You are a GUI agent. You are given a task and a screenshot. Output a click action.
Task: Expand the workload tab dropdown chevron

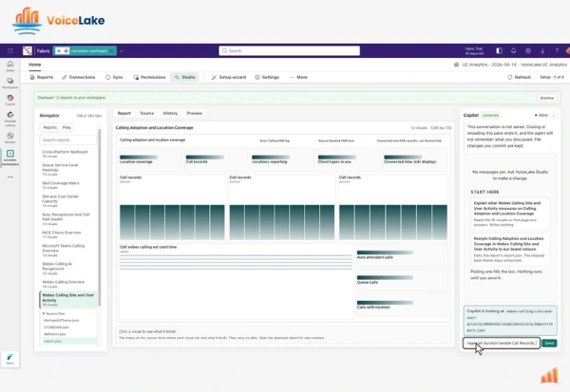pyautogui.click(x=121, y=51)
